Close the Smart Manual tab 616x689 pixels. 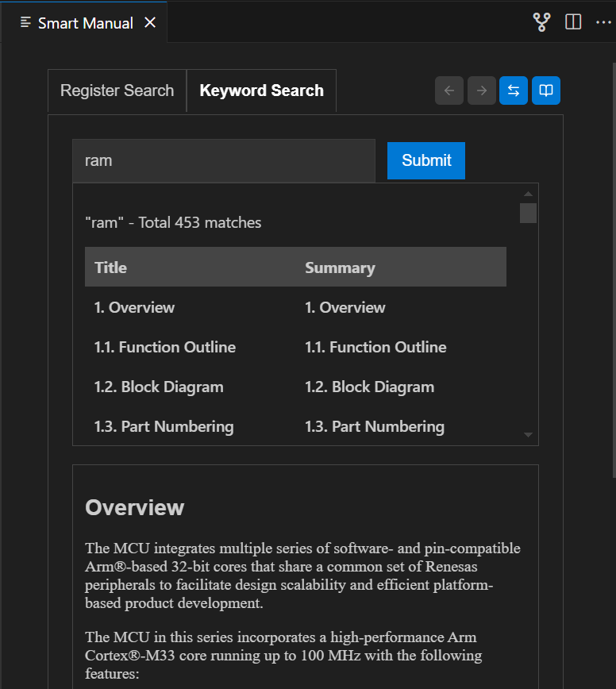(x=150, y=23)
